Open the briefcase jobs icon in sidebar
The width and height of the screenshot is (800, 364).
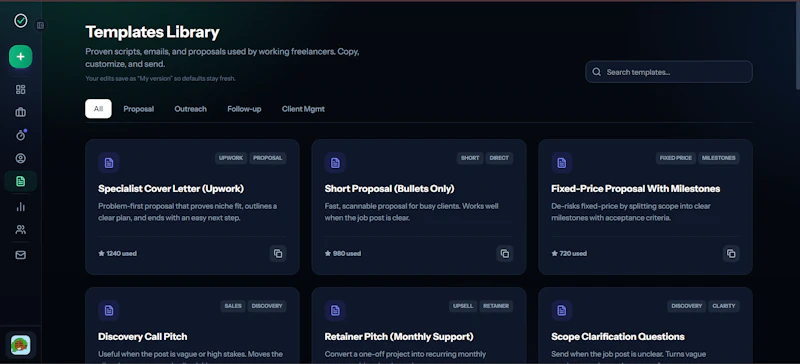click(x=20, y=112)
